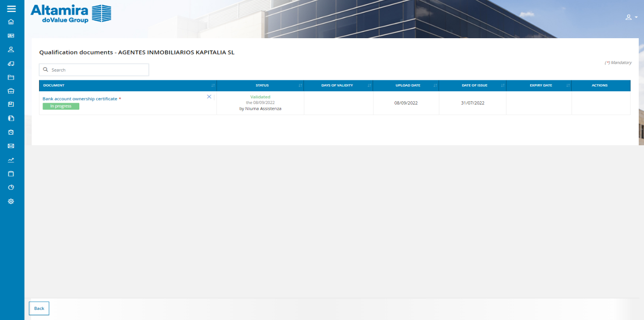Viewport: 644px width, 320px height.
Task: Open the hamburger menu
Action: click(11, 8)
